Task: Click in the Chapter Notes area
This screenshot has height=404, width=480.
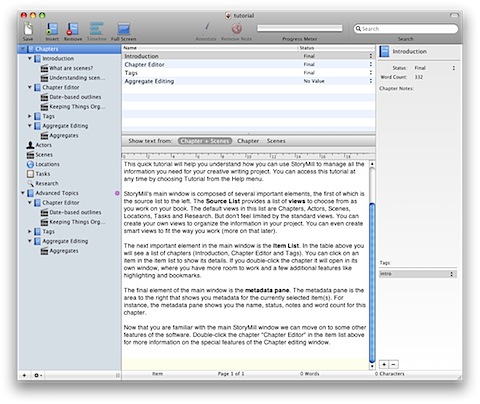Action: pyautogui.click(x=419, y=175)
